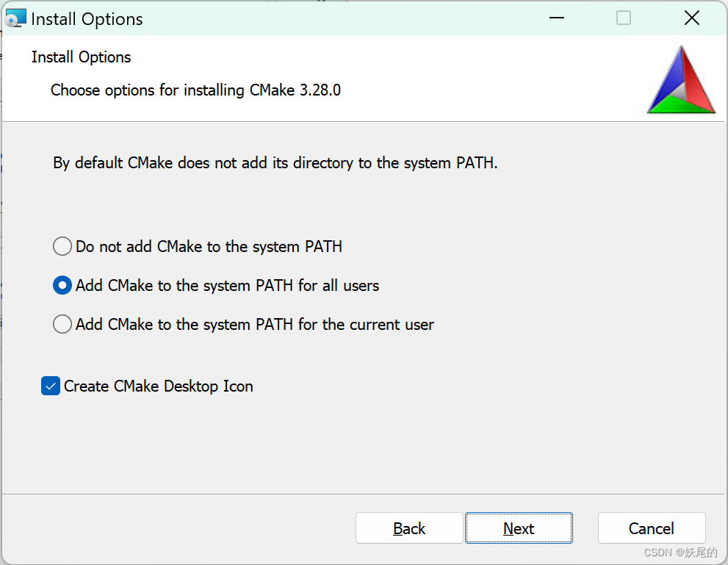Screen dimensions: 728x565
Task: Click "By default CMake does not add" sentence
Action: 275,163
